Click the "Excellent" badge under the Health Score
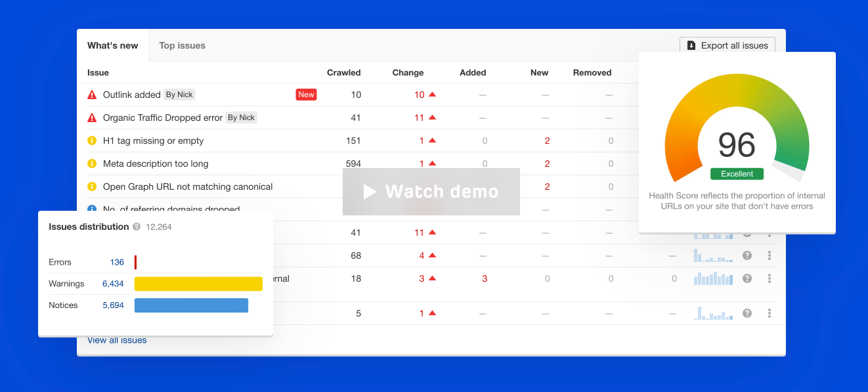 737,173
